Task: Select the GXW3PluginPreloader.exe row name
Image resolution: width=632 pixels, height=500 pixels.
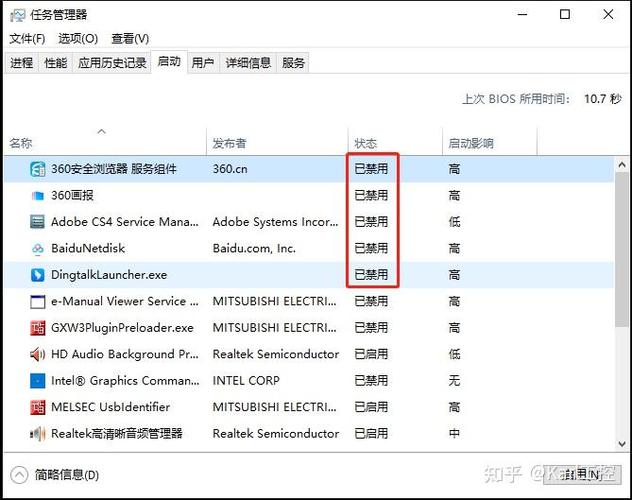Action: (122, 328)
